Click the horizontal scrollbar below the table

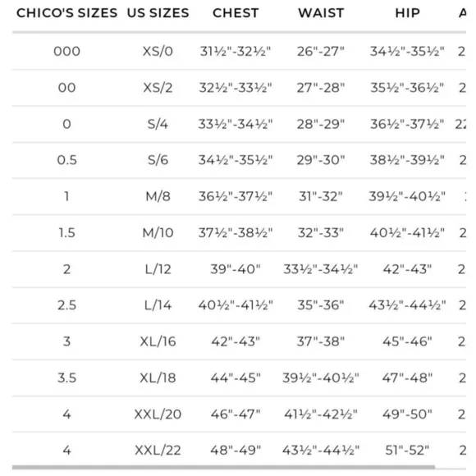click(224, 467)
